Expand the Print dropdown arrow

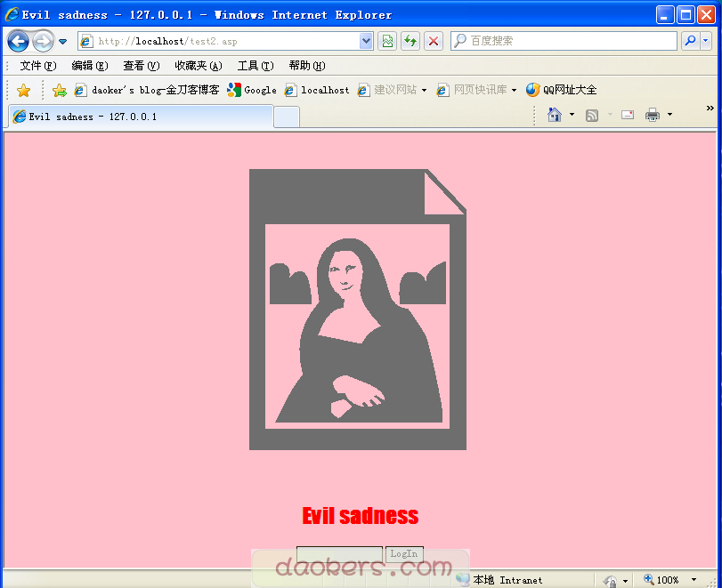(670, 115)
